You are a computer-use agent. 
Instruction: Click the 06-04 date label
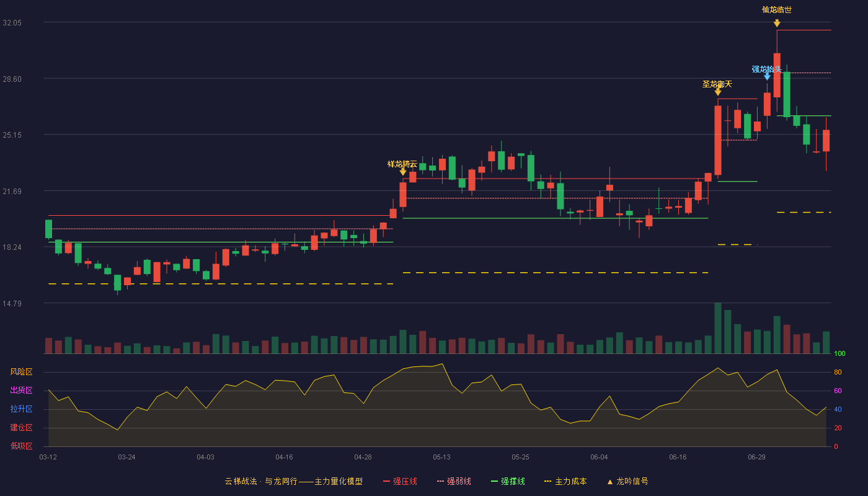[x=599, y=457]
